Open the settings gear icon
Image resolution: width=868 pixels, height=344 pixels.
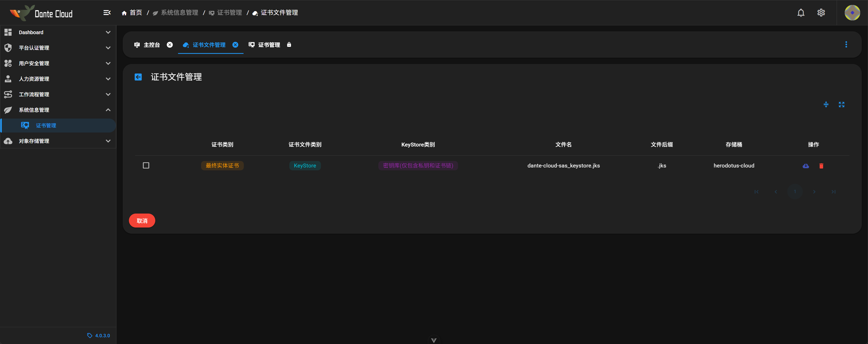[821, 13]
